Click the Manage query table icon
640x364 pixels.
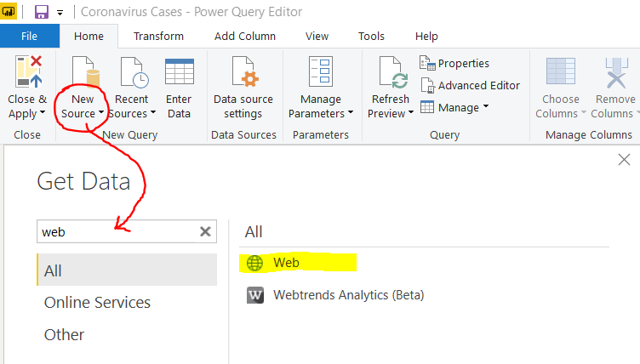(427, 107)
